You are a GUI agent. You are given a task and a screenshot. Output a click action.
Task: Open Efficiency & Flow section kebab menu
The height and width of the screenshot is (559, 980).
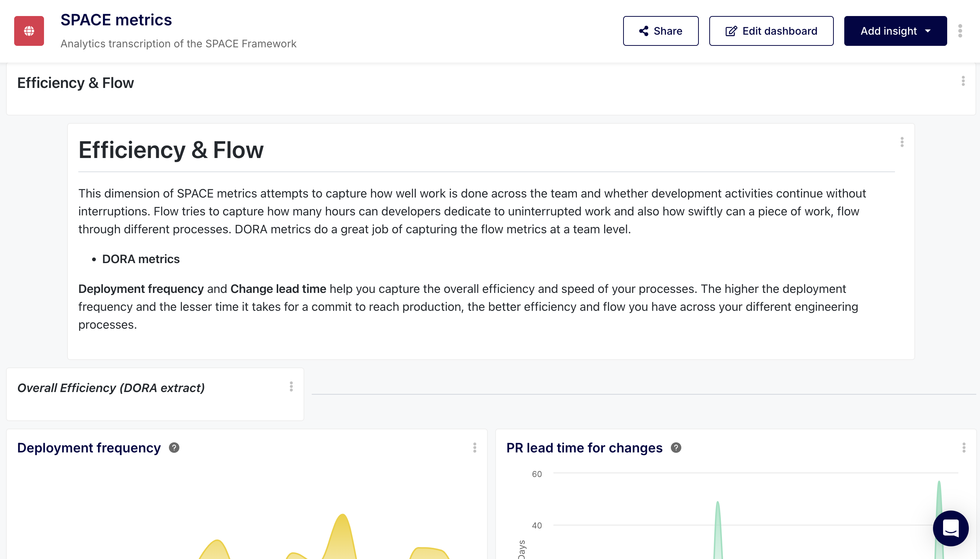[x=963, y=81]
